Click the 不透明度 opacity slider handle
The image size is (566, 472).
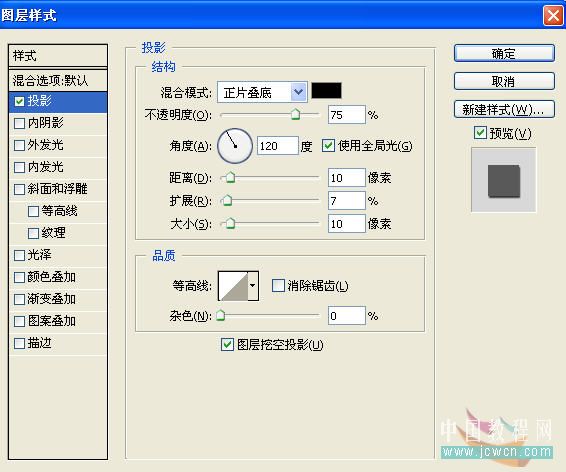(296, 114)
